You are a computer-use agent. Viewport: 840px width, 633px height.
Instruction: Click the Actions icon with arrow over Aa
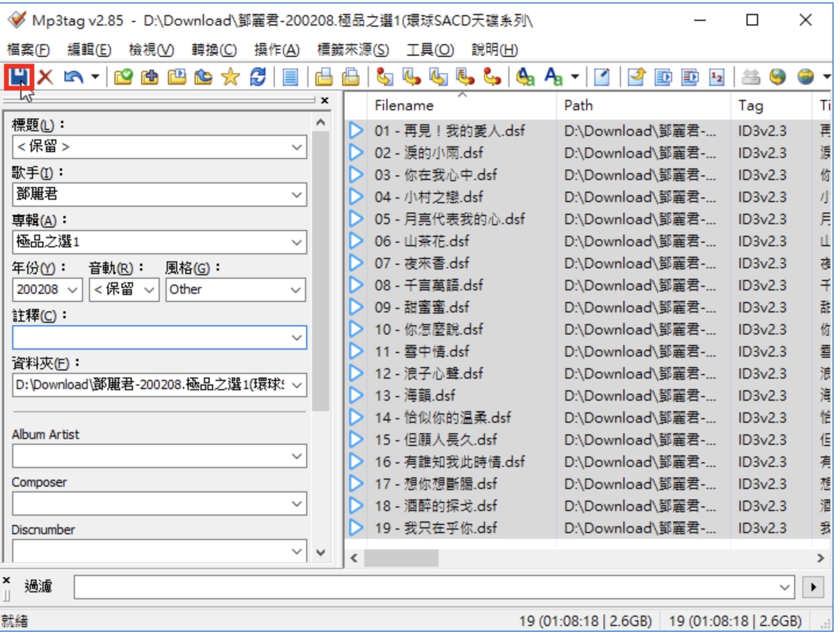click(525, 77)
